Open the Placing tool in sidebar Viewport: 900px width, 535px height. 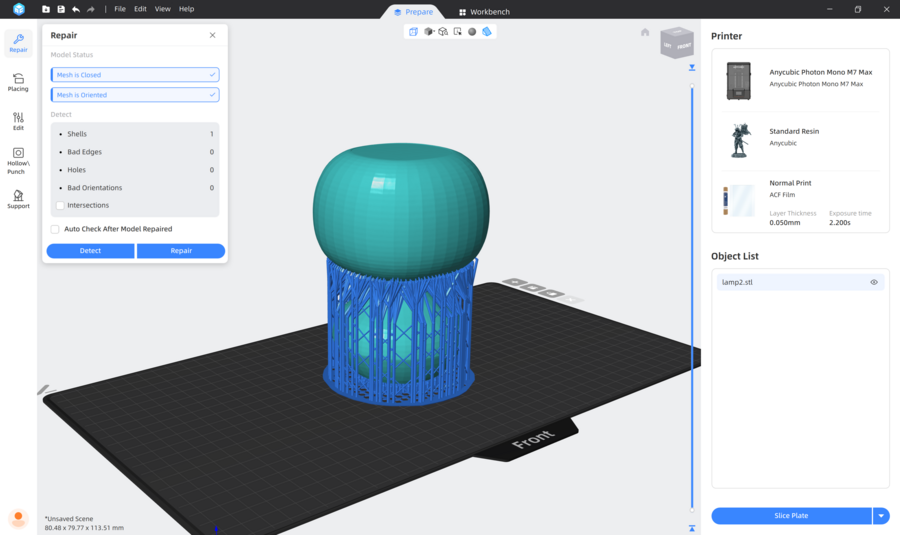pos(18,82)
